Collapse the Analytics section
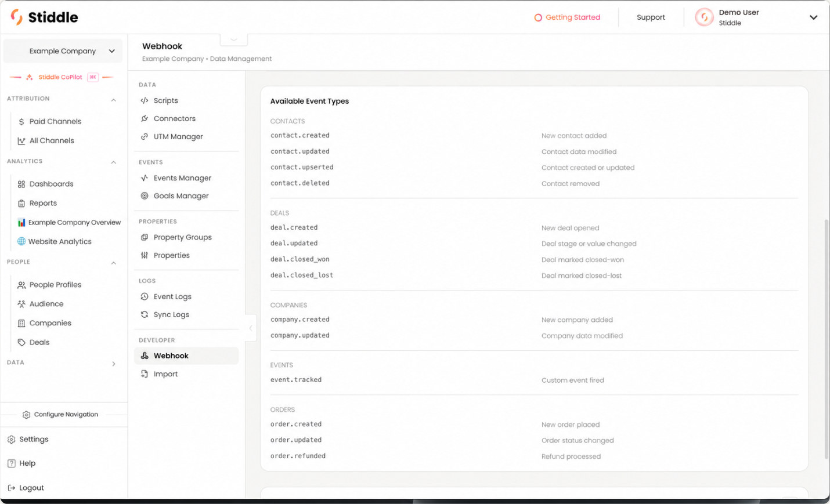Image resolution: width=830 pixels, height=504 pixels. [114, 162]
